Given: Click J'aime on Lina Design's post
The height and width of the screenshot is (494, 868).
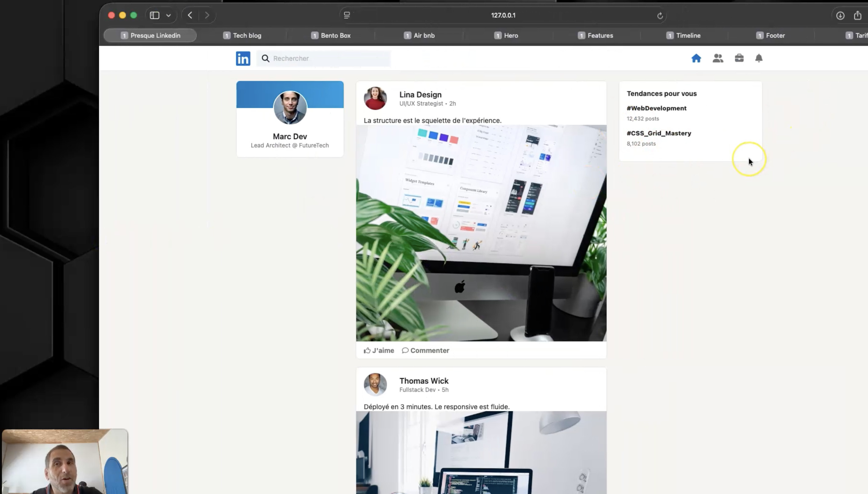Looking at the screenshot, I should click(379, 350).
